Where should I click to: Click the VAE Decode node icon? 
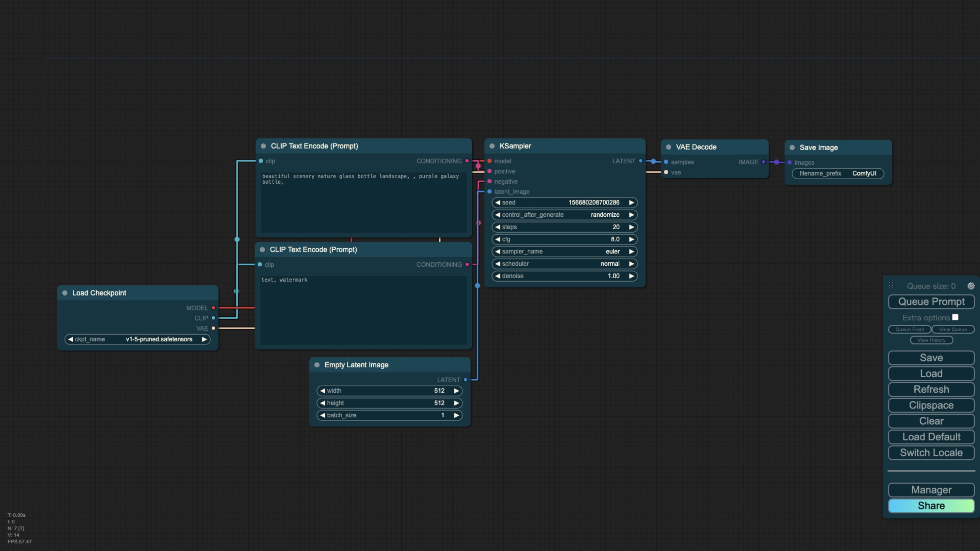(667, 147)
